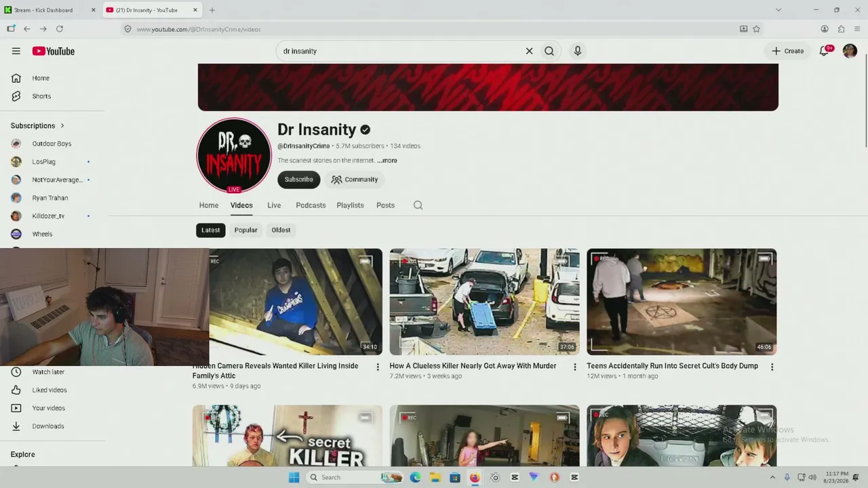Image resolution: width=868 pixels, height=488 pixels.
Task: Switch to the channel Playlists tab
Action: tap(350, 205)
